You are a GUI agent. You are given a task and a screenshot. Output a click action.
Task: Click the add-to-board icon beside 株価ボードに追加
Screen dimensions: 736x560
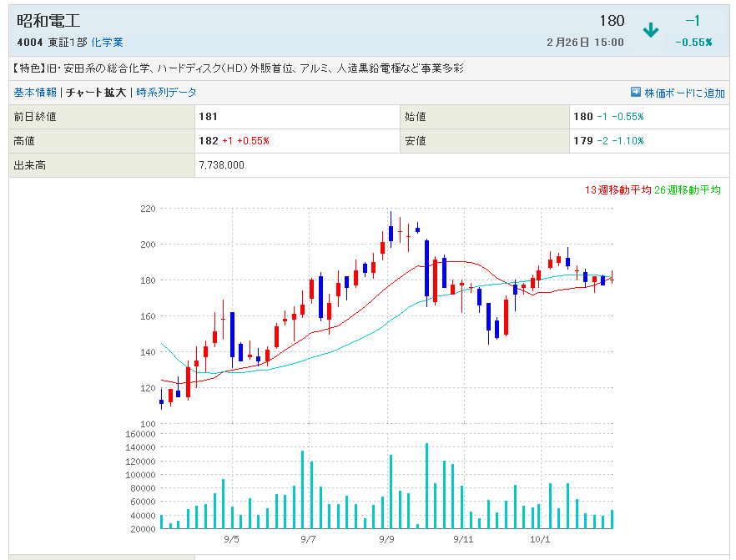point(635,93)
